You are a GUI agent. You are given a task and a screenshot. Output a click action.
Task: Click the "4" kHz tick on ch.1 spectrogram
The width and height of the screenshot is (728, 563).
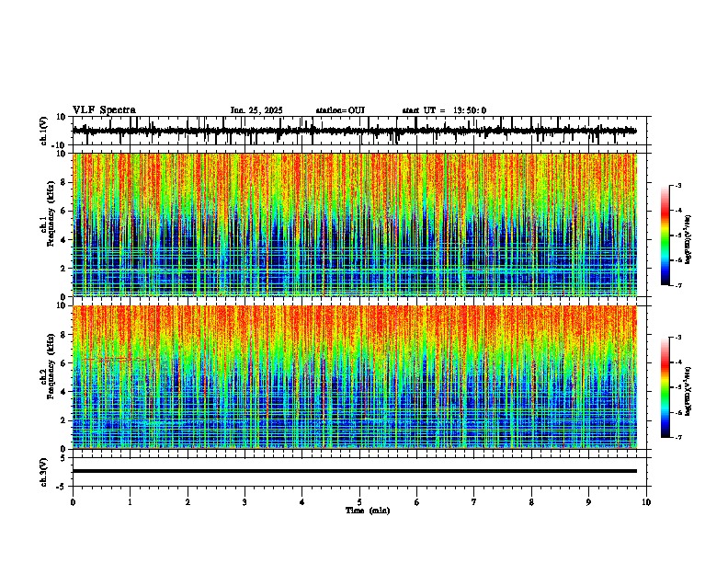(x=64, y=240)
